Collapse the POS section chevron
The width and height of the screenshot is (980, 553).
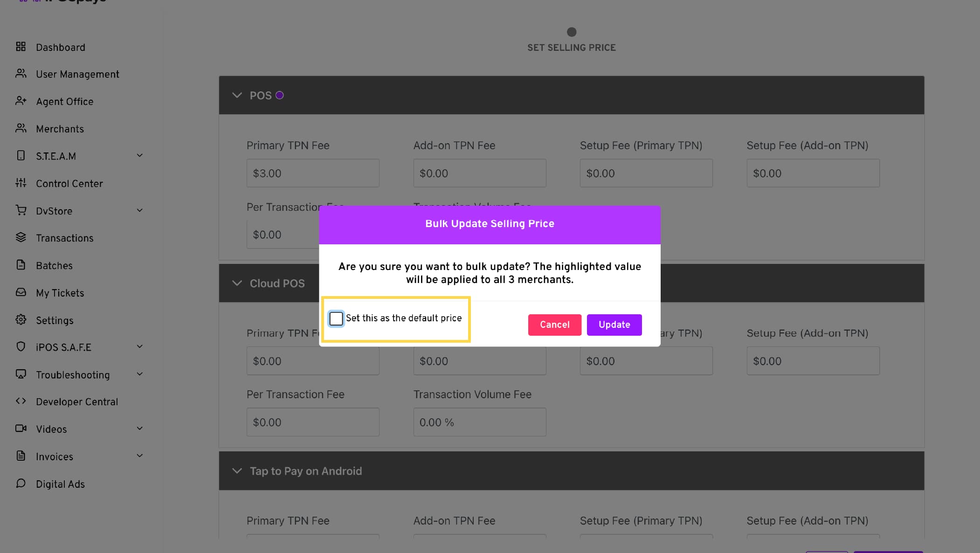point(237,95)
